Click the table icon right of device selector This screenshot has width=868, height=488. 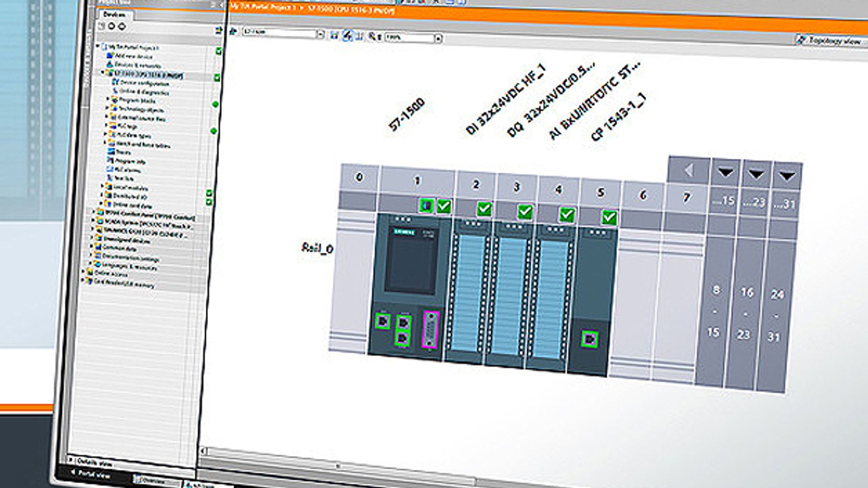(334, 35)
